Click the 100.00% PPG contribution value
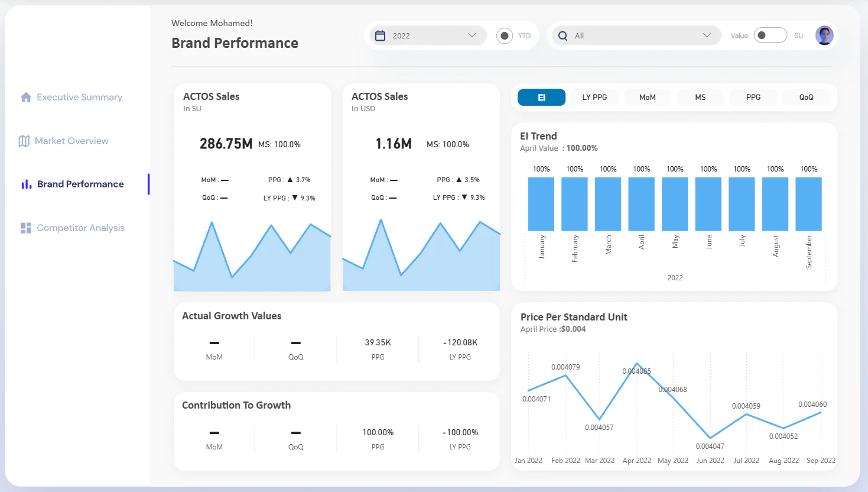 [x=378, y=432]
